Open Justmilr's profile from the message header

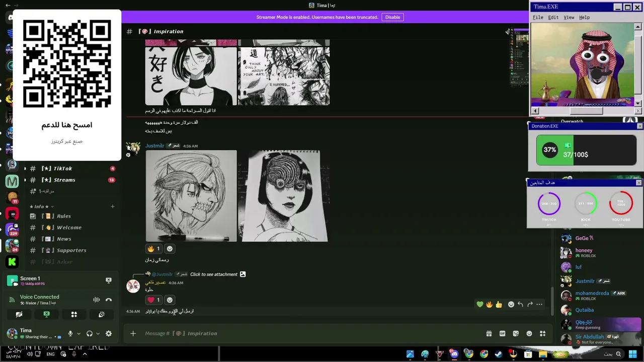[155, 146]
